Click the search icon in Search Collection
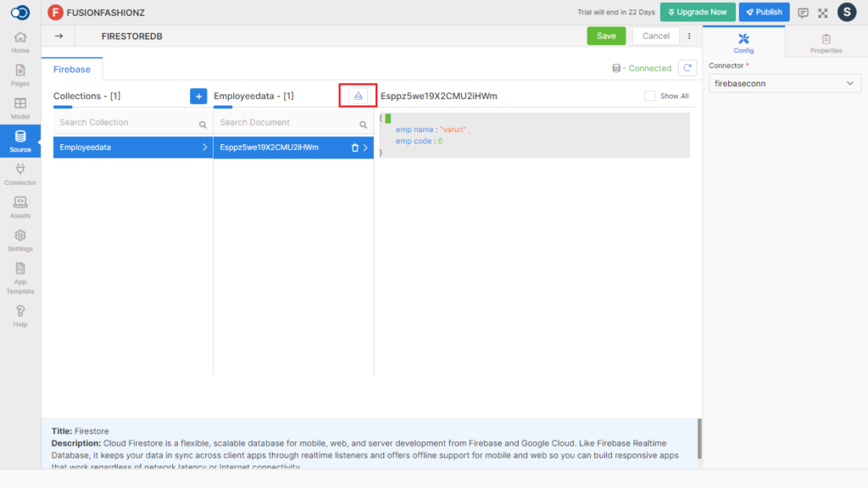This screenshot has height=488, width=868. (203, 125)
